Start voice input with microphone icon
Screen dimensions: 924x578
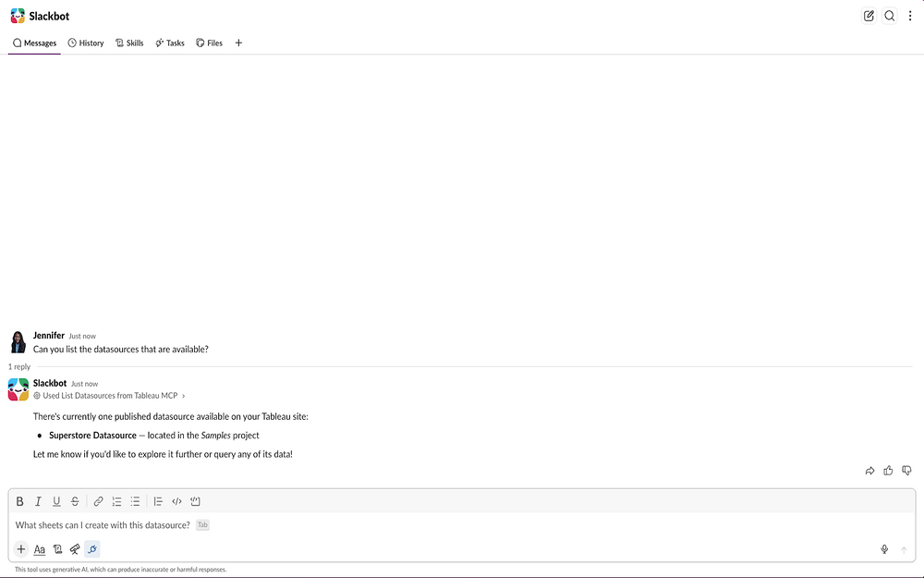click(884, 549)
